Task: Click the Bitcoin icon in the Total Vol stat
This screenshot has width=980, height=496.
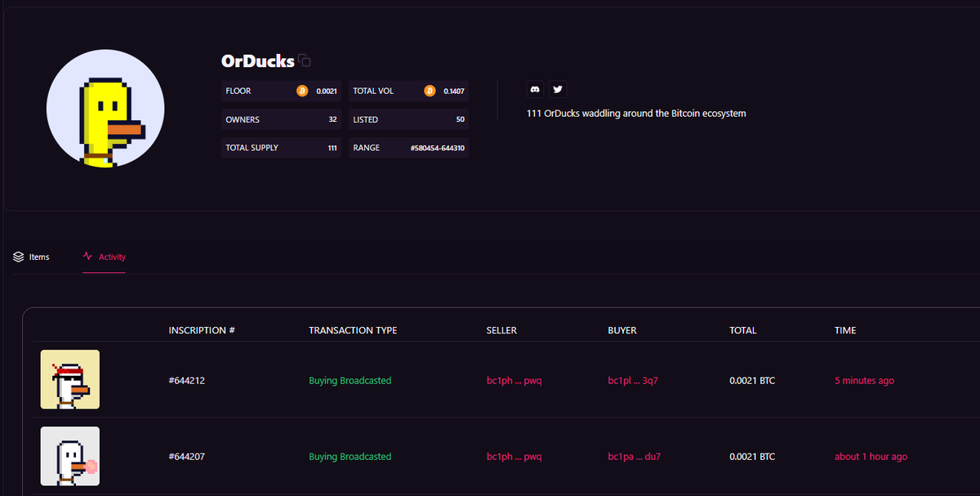Action: (x=430, y=91)
